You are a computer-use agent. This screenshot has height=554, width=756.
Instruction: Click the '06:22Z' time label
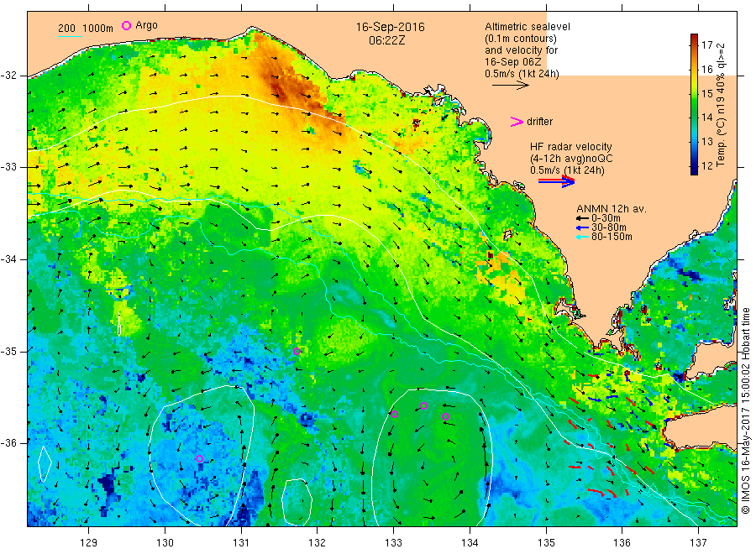click(x=387, y=40)
